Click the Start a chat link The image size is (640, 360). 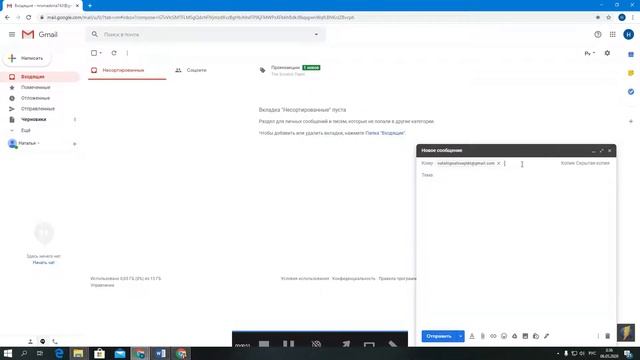(43, 262)
